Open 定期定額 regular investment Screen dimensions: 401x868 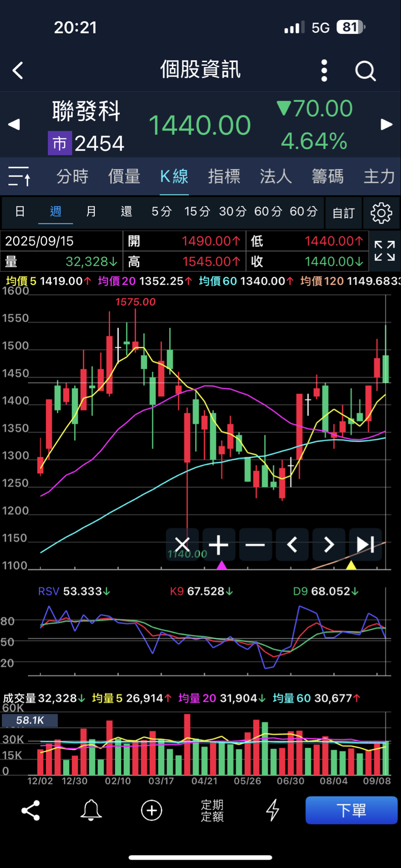[212, 810]
